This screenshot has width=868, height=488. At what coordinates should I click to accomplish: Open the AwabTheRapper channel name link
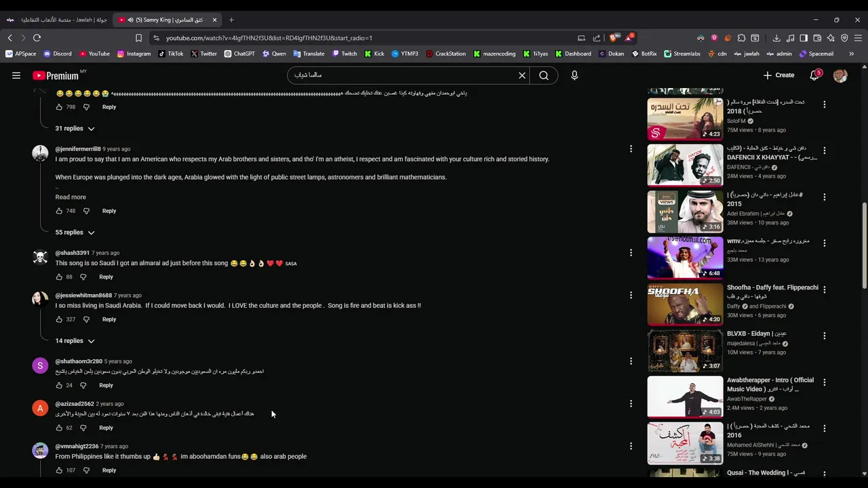pyautogui.click(x=747, y=399)
